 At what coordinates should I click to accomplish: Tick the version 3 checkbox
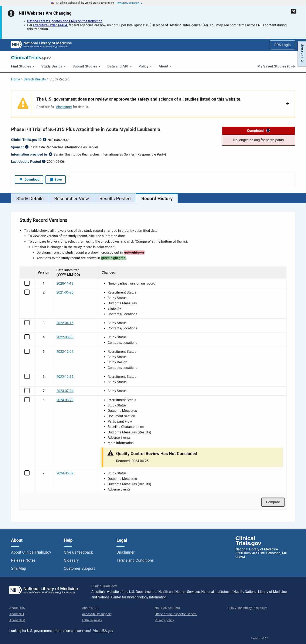27,322
